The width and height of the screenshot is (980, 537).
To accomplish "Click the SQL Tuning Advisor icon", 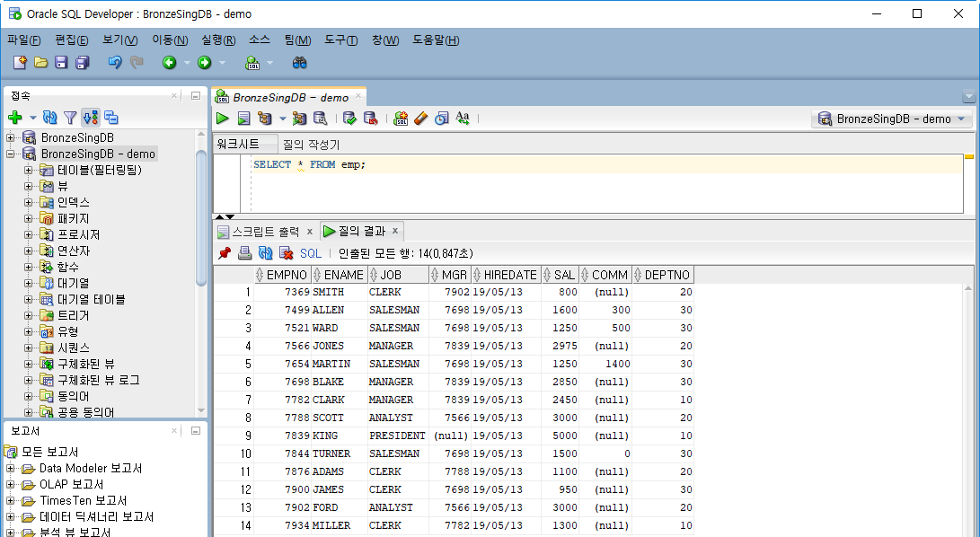I will 320,119.
